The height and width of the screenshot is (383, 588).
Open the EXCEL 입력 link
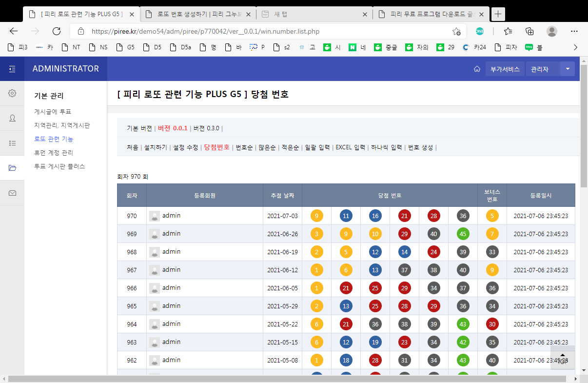[x=350, y=147]
